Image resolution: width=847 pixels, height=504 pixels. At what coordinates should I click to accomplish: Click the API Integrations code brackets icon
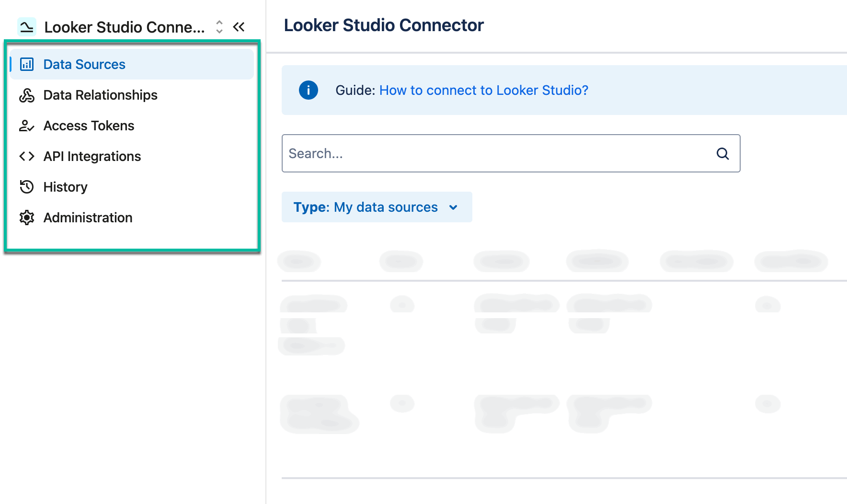[27, 156]
